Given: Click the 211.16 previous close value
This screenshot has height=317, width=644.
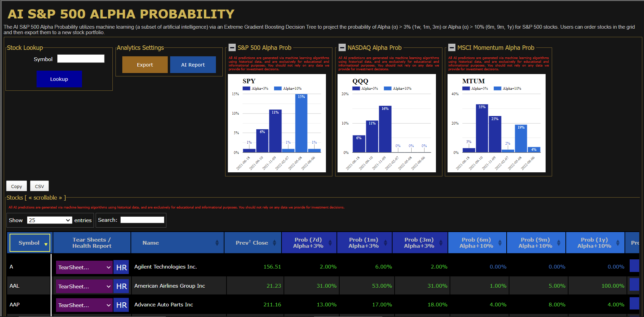Looking at the screenshot, I should (272, 304).
